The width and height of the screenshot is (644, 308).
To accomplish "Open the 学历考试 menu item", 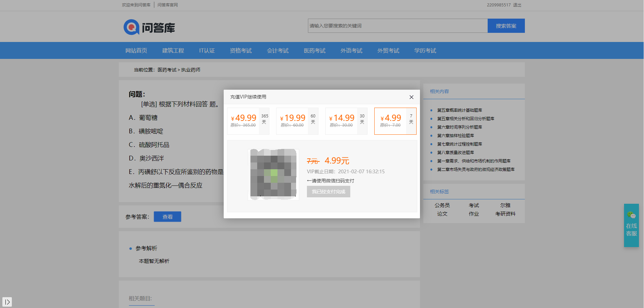I will click(425, 50).
